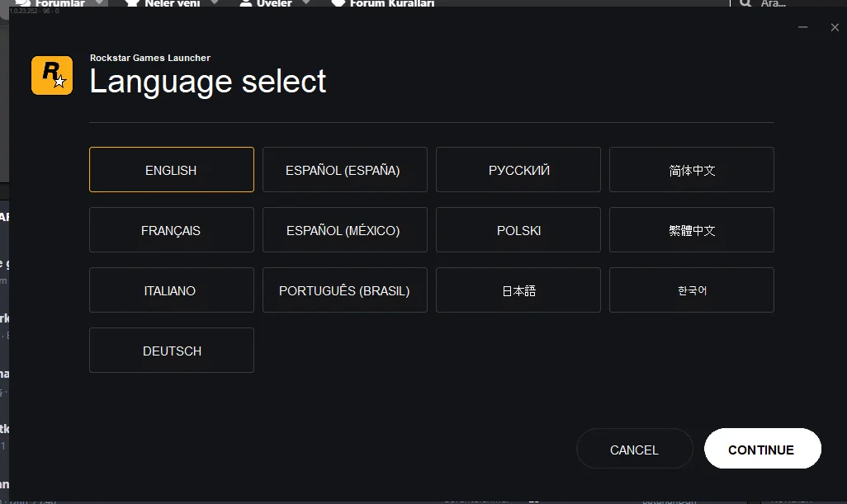Select the ENGLISH language option
This screenshot has height=504, width=847.
(171, 170)
